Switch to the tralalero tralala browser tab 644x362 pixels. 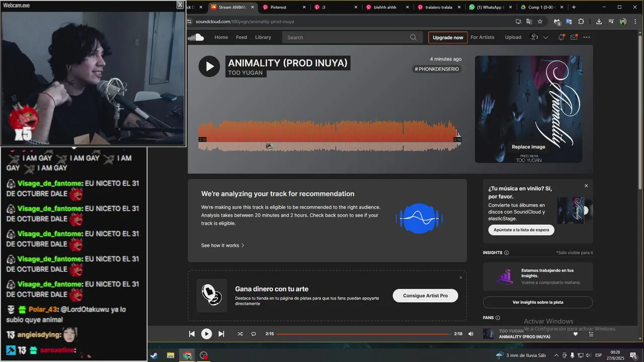[x=438, y=7]
